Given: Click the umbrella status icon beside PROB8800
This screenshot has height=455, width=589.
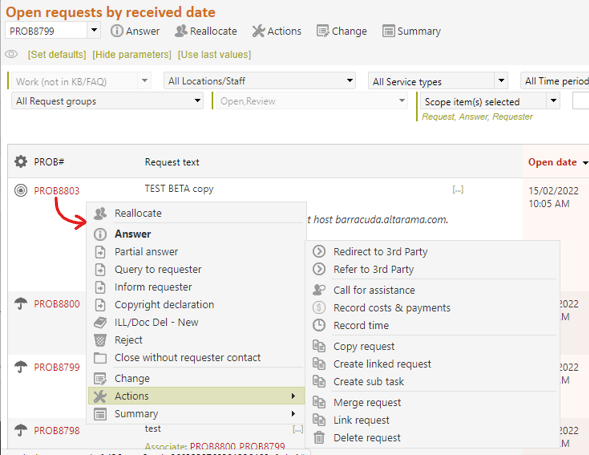Looking at the screenshot, I should [x=21, y=303].
